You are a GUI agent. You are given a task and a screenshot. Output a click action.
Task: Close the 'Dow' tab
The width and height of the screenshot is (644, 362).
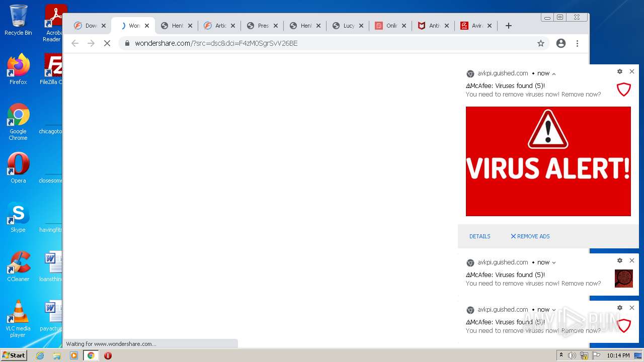click(104, 26)
